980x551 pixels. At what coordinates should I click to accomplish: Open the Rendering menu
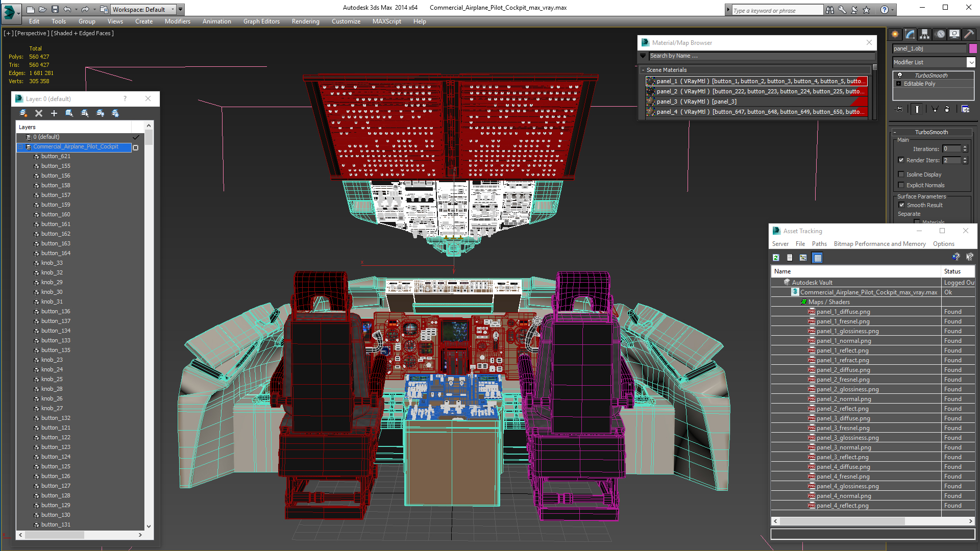pos(305,21)
